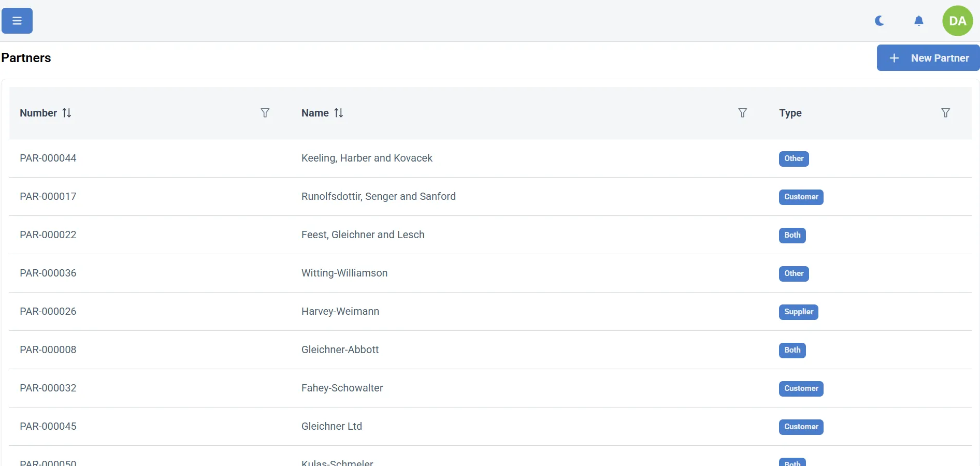Click Supplier badge on Harvey-Weimann row

pyautogui.click(x=798, y=312)
